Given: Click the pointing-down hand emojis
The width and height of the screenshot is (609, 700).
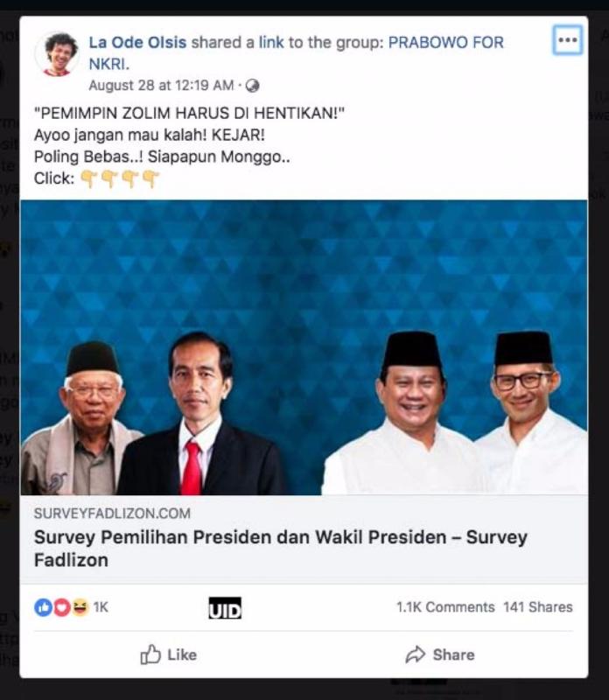Looking at the screenshot, I should click(x=119, y=178).
